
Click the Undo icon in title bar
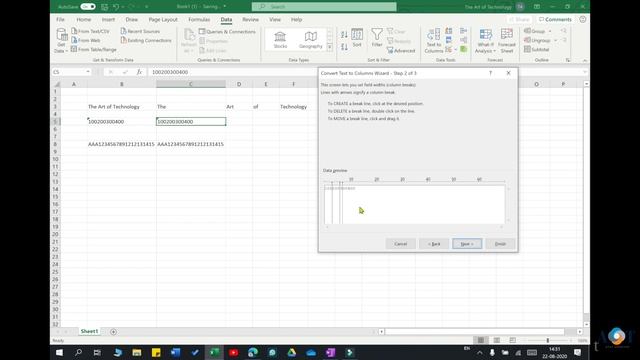click(x=116, y=7)
